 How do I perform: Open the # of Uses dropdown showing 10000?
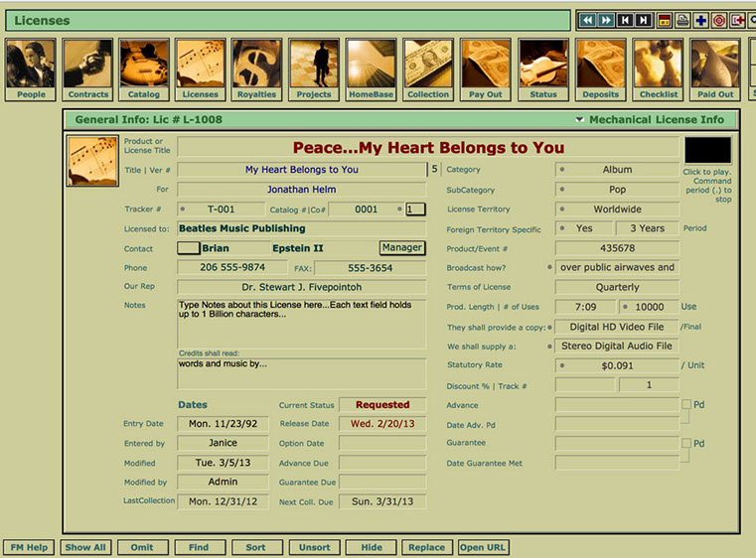pos(649,307)
